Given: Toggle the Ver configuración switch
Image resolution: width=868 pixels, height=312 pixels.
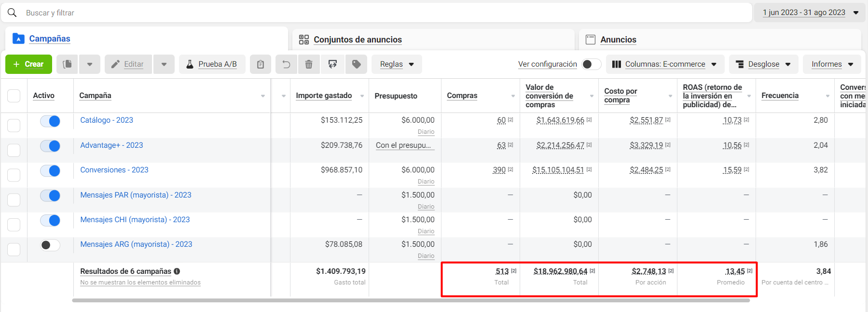Looking at the screenshot, I should [591, 64].
